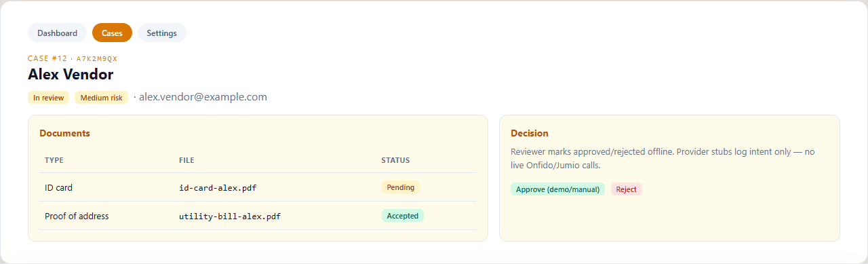This screenshot has height=264, width=868.
Task: Click the STATUS column header
Action: pyautogui.click(x=395, y=161)
